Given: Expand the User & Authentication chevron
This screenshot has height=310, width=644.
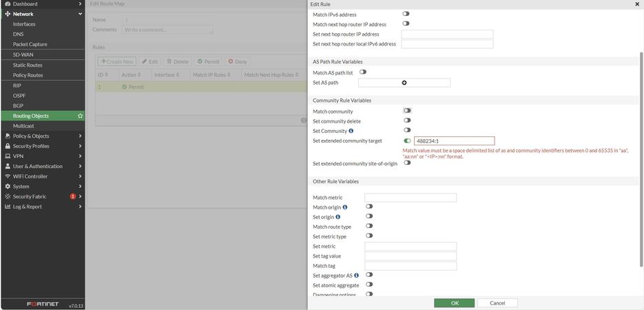Looking at the screenshot, I should point(80,166).
